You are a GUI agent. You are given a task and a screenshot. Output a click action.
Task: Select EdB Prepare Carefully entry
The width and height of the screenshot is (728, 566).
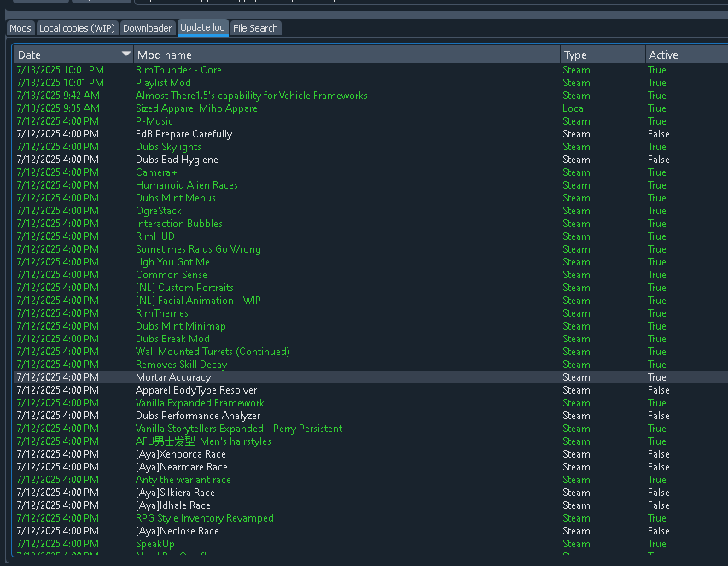click(x=183, y=134)
